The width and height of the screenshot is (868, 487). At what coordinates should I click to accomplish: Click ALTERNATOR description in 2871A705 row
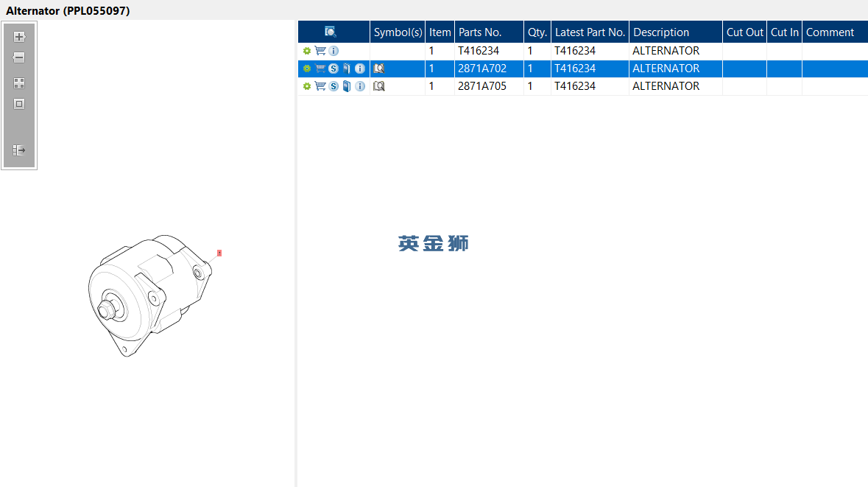666,86
